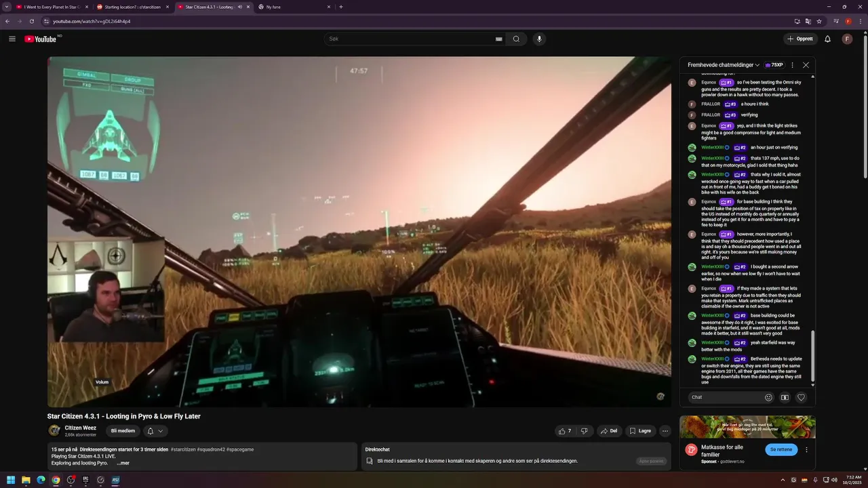868x488 pixels.
Task: Open the Citizen Weez channel name link
Action: pos(80,428)
